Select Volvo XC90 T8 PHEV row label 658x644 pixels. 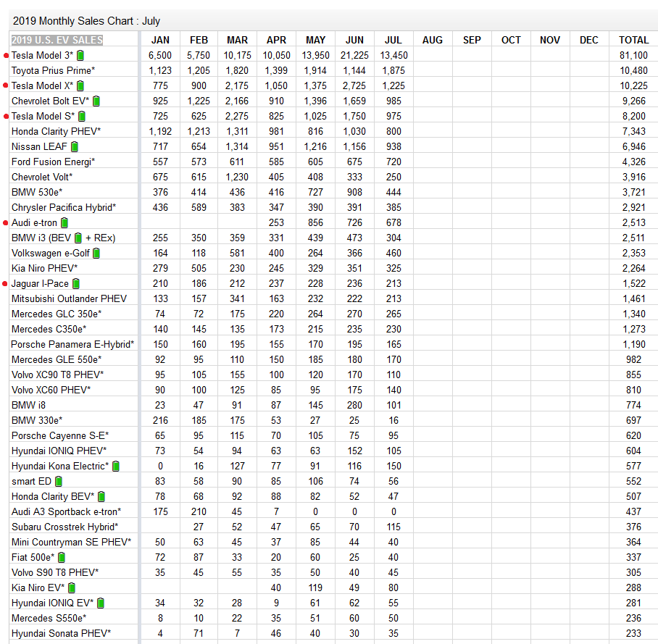click(x=57, y=375)
